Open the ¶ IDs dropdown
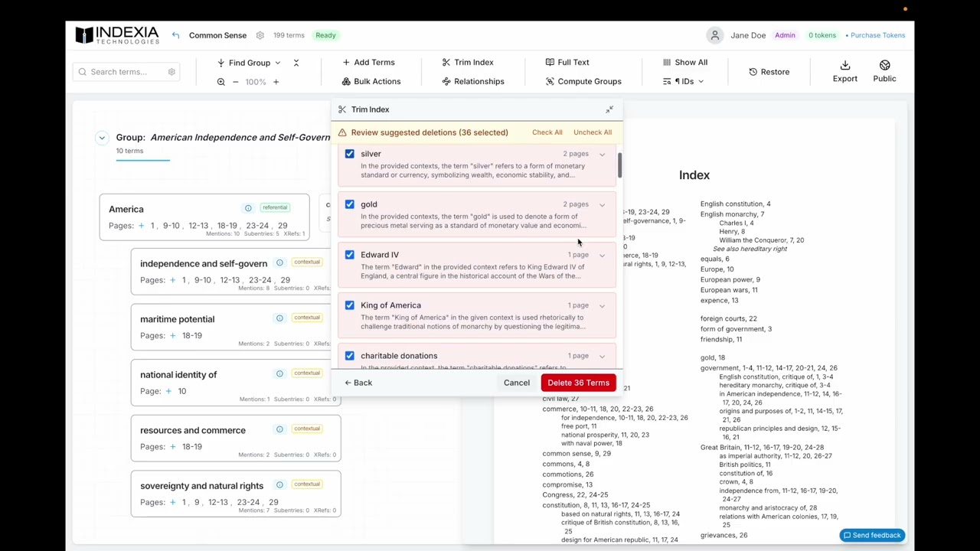The height and width of the screenshot is (551, 980). tap(683, 82)
